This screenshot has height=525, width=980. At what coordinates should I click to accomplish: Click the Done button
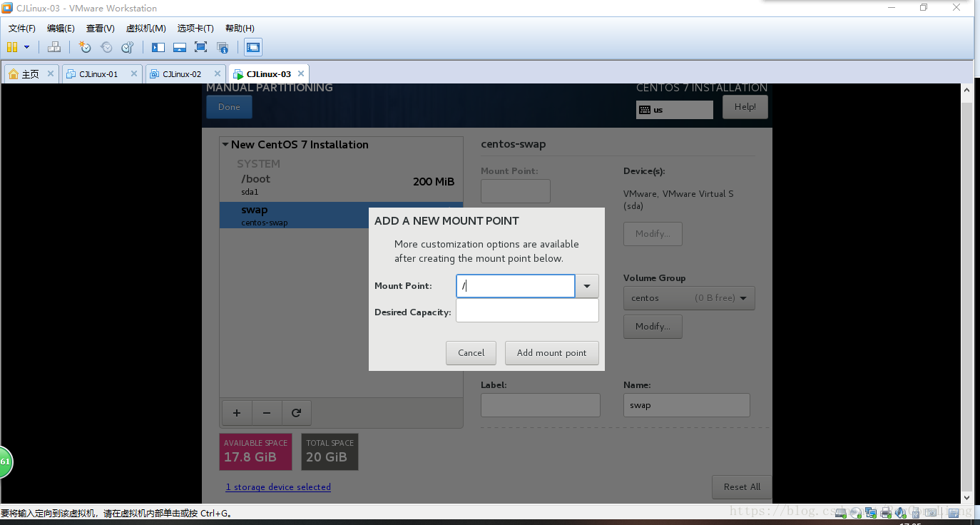point(229,107)
